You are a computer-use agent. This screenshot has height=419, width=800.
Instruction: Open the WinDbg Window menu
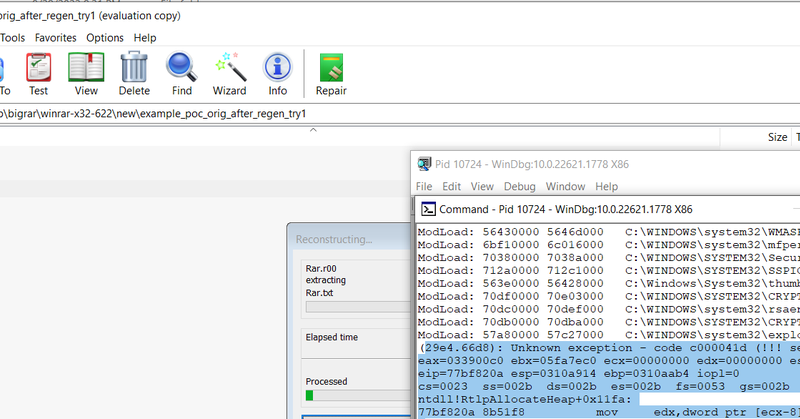(565, 186)
